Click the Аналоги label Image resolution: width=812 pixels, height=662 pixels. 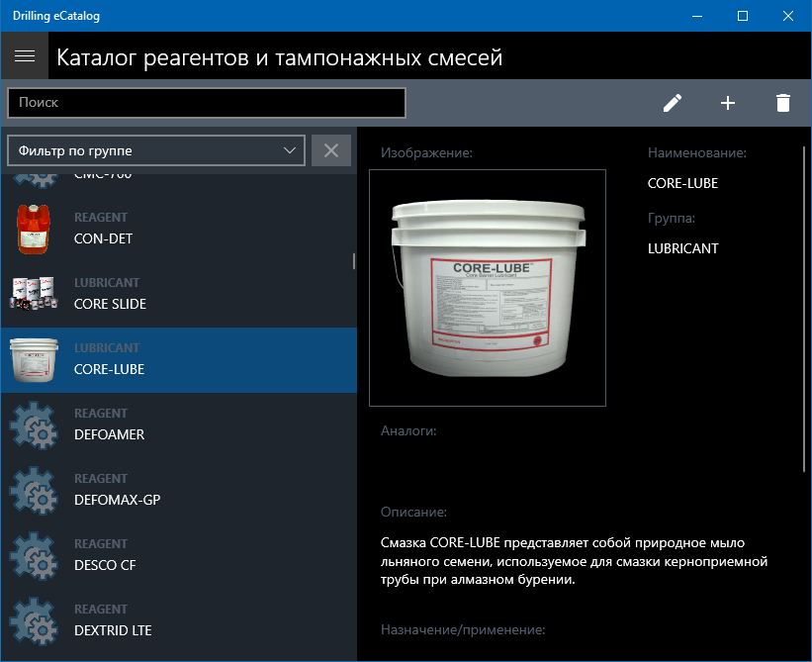[x=408, y=431]
